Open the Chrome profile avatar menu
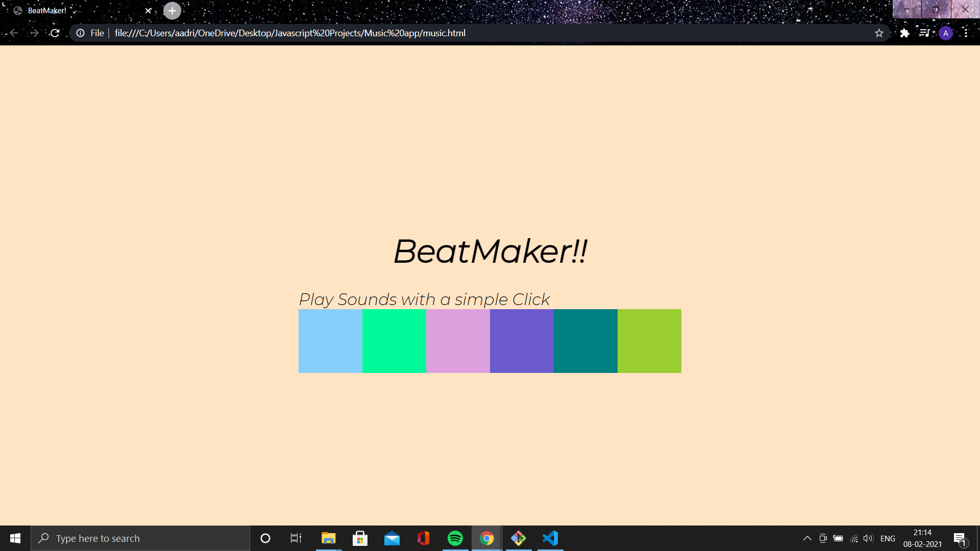This screenshot has width=980, height=551. click(946, 33)
